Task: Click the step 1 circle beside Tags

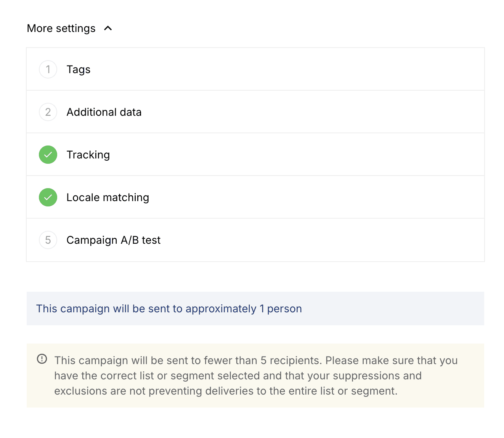Action: tap(48, 69)
